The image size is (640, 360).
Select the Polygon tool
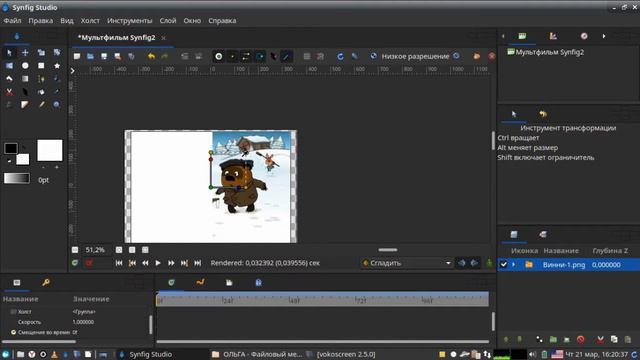9,79
